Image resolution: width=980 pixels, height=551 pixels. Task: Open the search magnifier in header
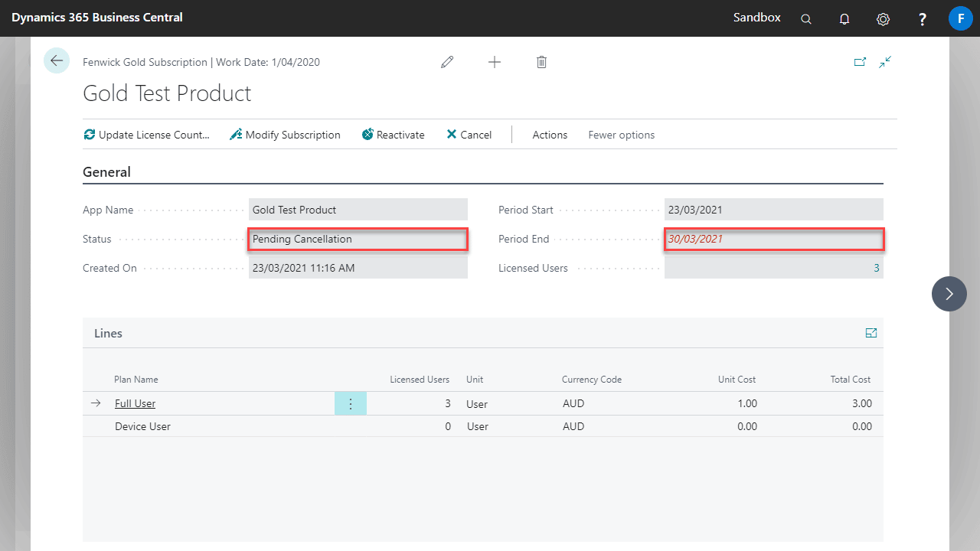tap(806, 19)
